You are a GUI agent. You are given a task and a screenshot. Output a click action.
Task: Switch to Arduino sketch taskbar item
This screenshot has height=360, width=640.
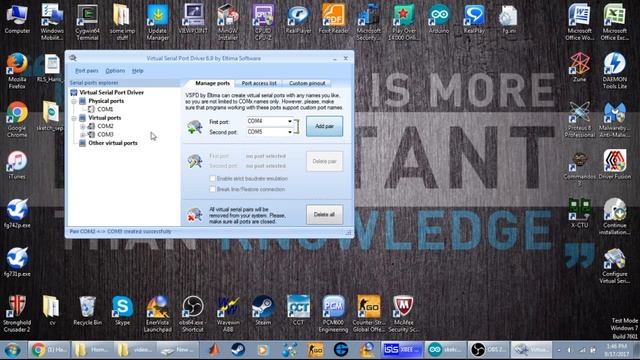pyautogui.click(x=445, y=350)
